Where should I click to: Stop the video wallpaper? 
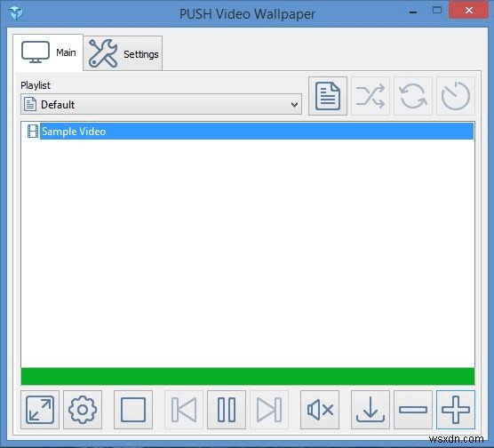pyautogui.click(x=133, y=410)
